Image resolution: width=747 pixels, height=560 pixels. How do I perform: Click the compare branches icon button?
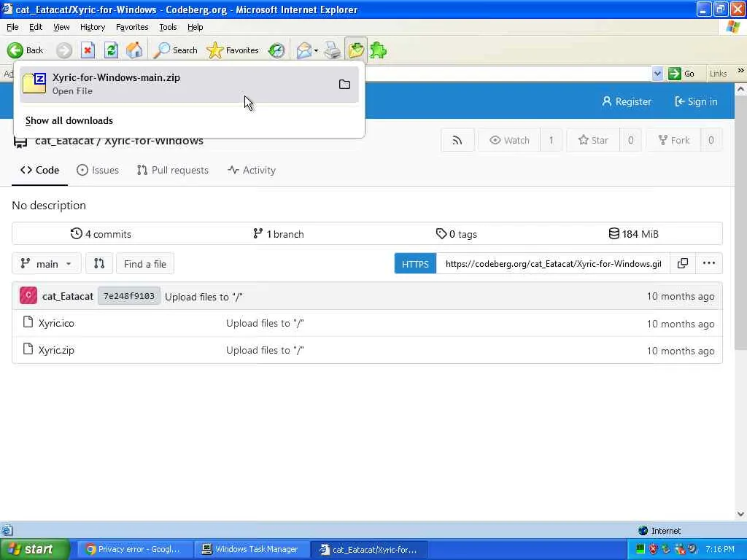(x=99, y=264)
